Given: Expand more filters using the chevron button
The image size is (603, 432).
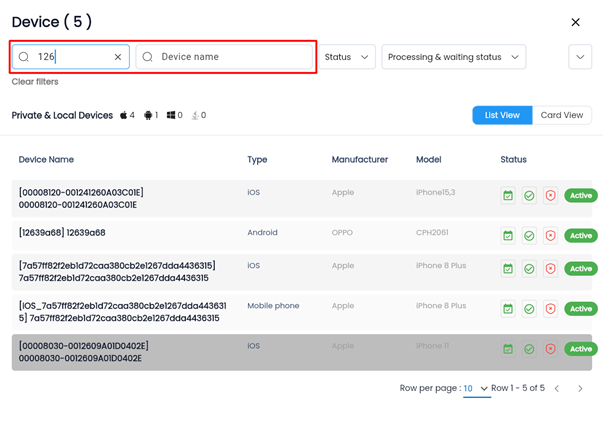Looking at the screenshot, I should (x=580, y=57).
